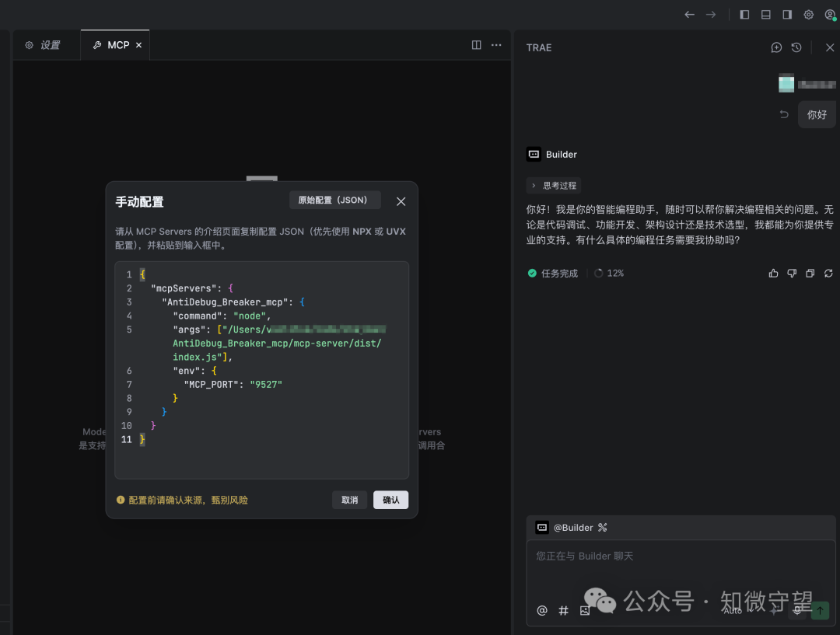
Task: Optimize prompt with sparkle icon
Action: (x=774, y=610)
